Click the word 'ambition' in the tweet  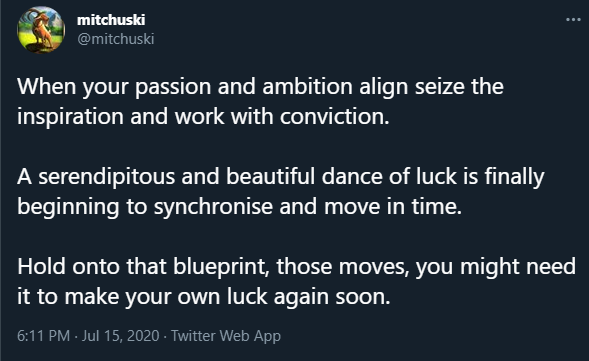[x=307, y=86]
